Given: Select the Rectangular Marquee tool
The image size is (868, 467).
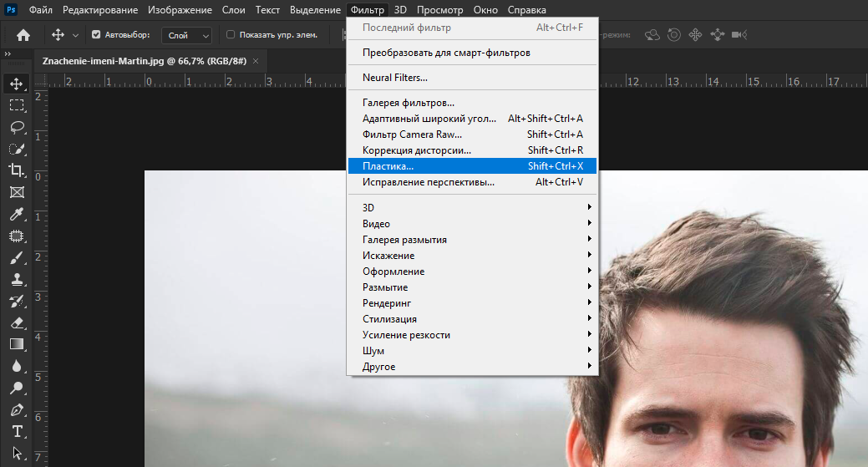Looking at the screenshot, I should (x=17, y=105).
